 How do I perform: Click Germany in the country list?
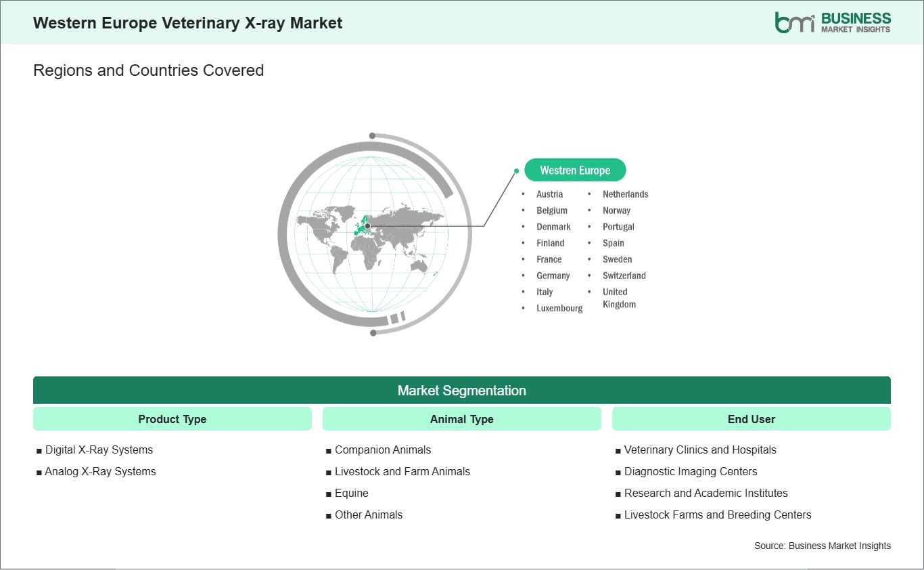(553, 276)
